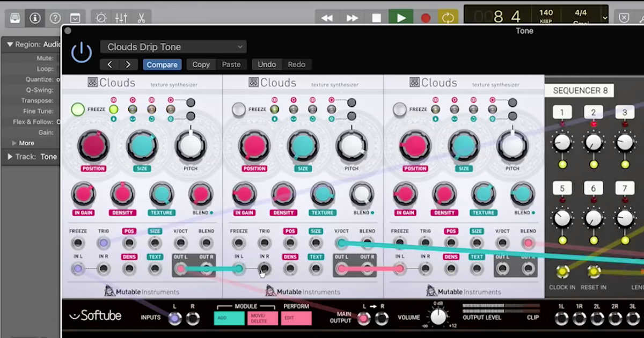Image resolution: width=644 pixels, height=338 pixels.
Task: Click the RESET IN jack on Sequencer 8
Action: (594, 272)
